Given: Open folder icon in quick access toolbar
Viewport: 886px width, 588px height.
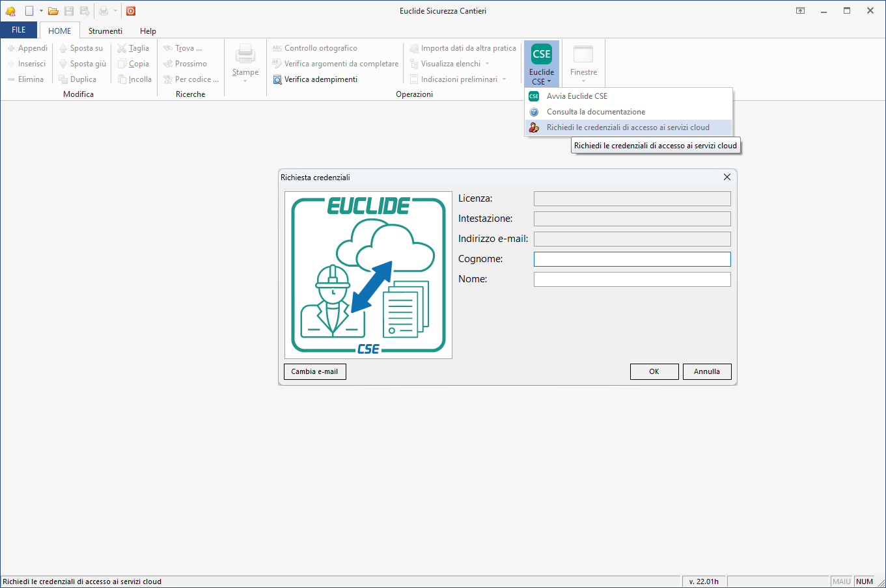Looking at the screenshot, I should tap(53, 11).
